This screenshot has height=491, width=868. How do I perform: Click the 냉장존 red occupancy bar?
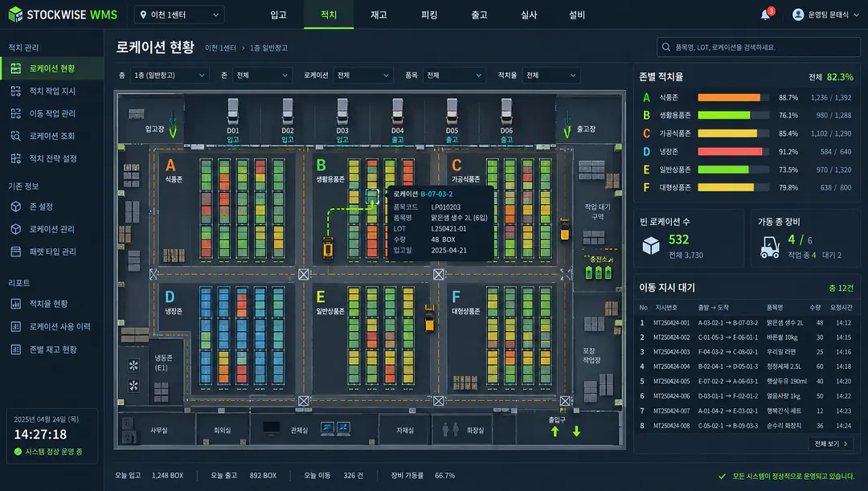[x=730, y=152]
